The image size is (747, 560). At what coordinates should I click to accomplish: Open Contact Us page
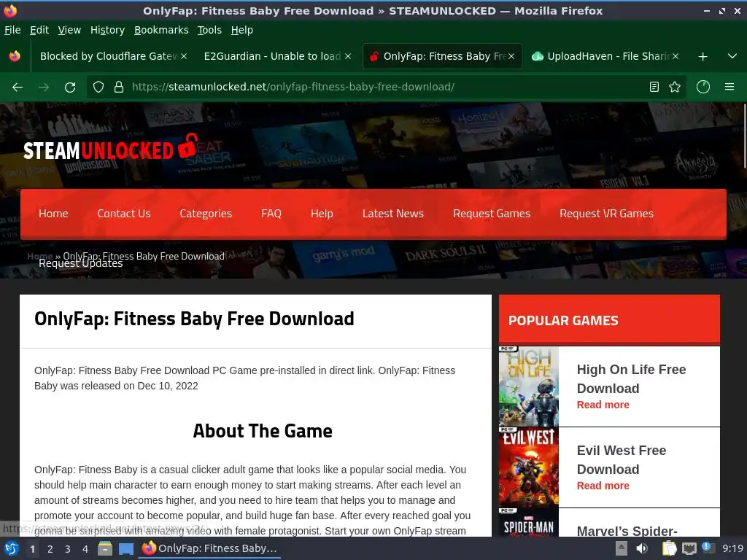[x=124, y=214]
